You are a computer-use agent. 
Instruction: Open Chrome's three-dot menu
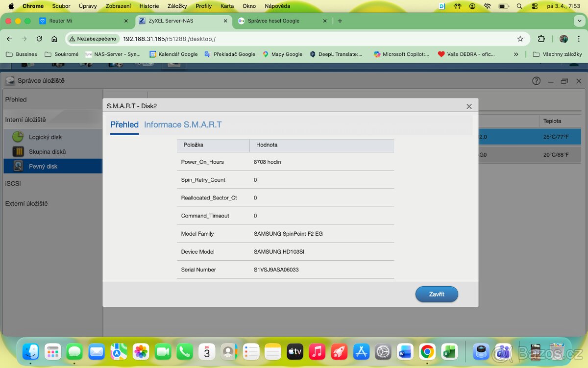578,39
